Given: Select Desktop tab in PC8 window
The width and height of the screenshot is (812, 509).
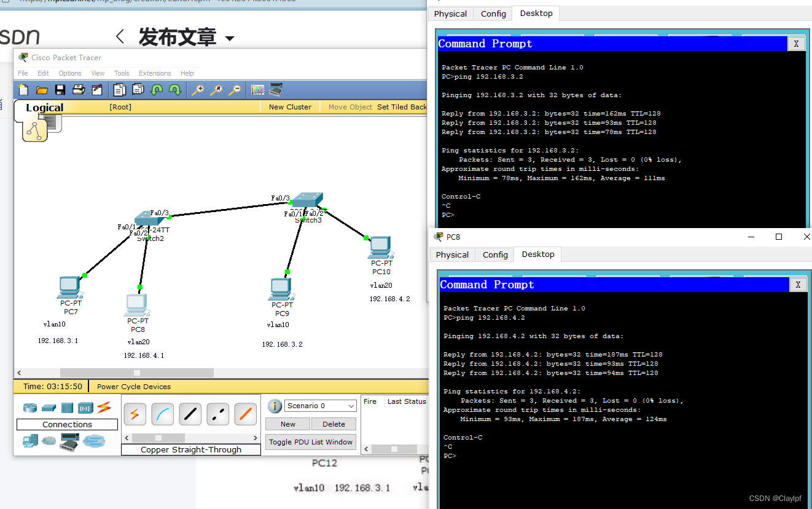Looking at the screenshot, I should [x=538, y=254].
